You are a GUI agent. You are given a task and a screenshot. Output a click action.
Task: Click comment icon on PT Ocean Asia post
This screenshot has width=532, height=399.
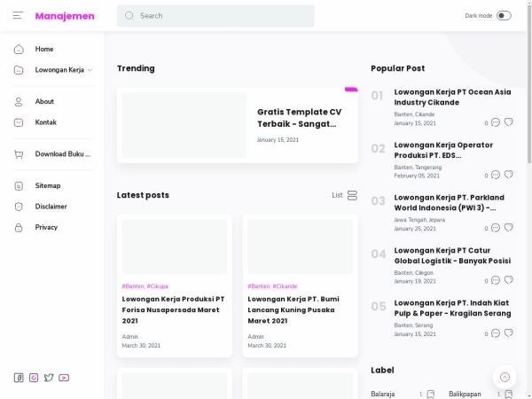(496, 123)
